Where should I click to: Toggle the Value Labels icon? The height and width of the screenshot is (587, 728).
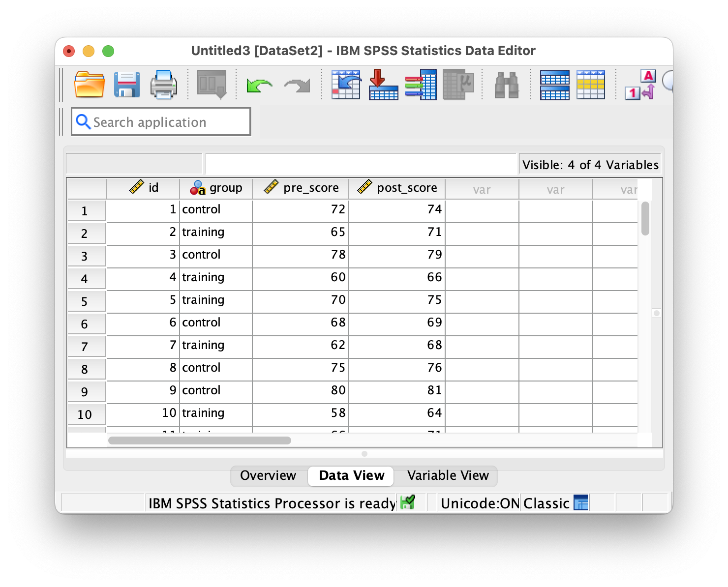[x=640, y=85]
